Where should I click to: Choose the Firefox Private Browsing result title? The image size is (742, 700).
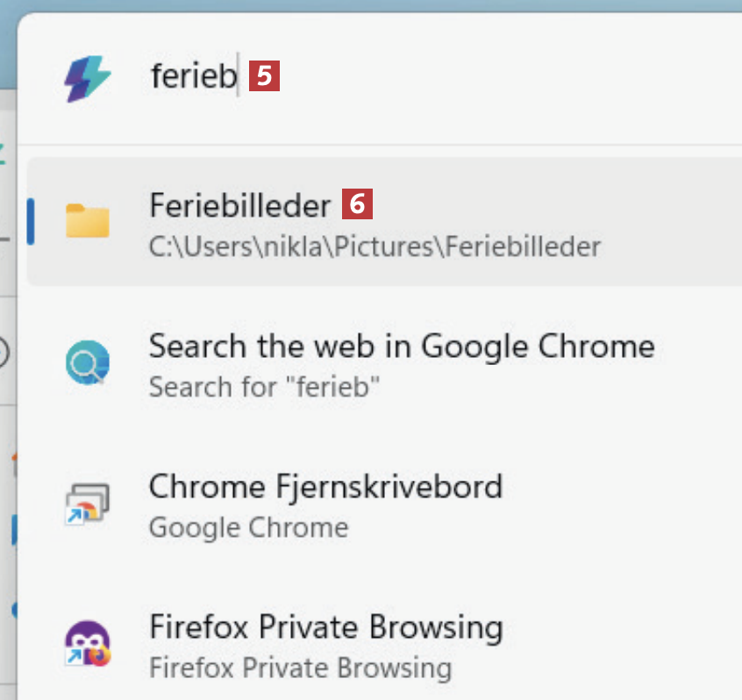[x=325, y=627]
